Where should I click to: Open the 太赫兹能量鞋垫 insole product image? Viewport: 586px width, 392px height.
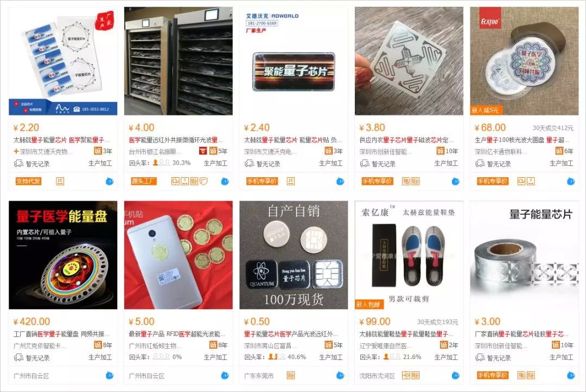coord(409,255)
